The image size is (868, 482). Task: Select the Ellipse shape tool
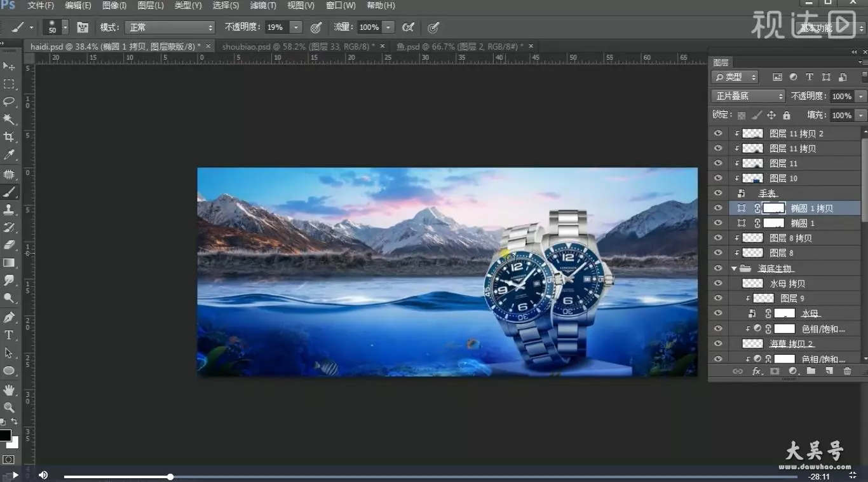pos(9,371)
